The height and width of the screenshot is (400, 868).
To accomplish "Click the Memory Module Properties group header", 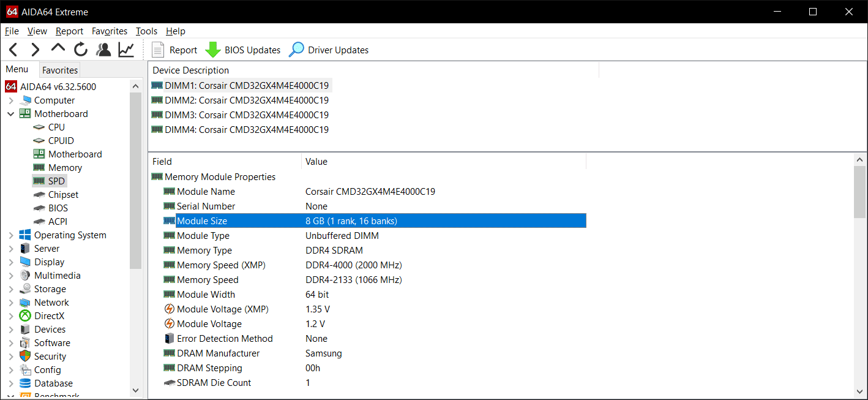I will (x=214, y=177).
